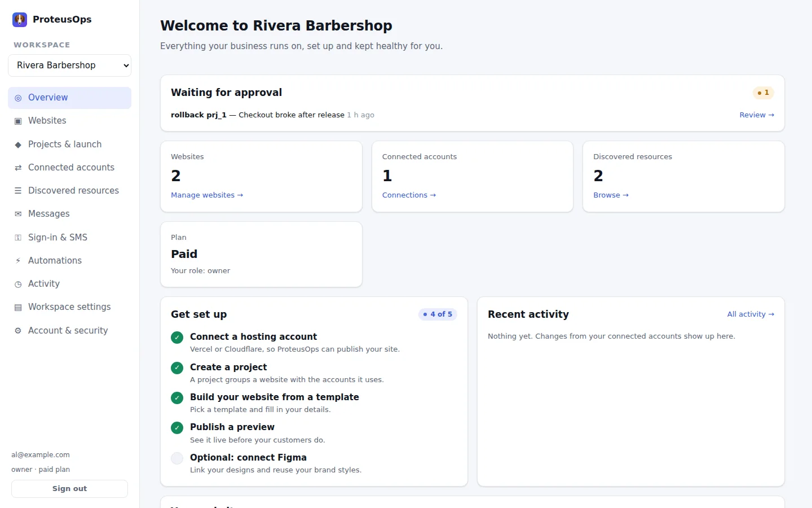Click Browse under Discovered resources
The height and width of the screenshot is (508, 812).
pyautogui.click(x=611, y=195)
